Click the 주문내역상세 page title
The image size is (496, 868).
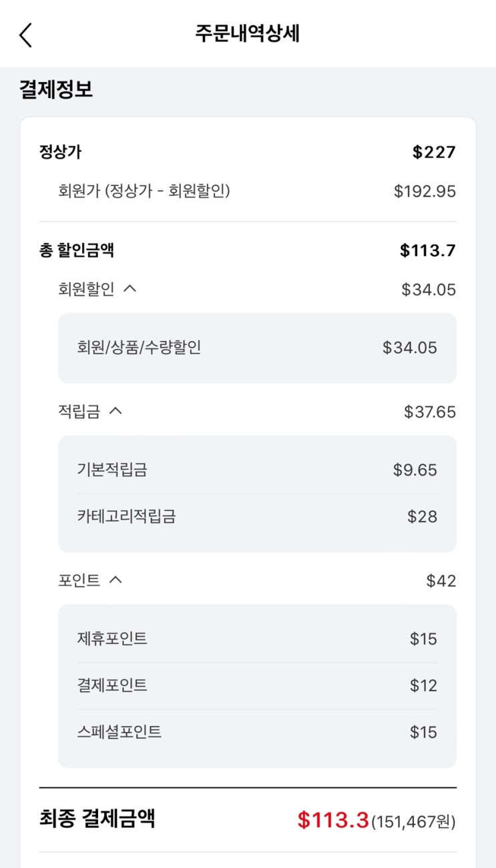click(x=248, y=34)
